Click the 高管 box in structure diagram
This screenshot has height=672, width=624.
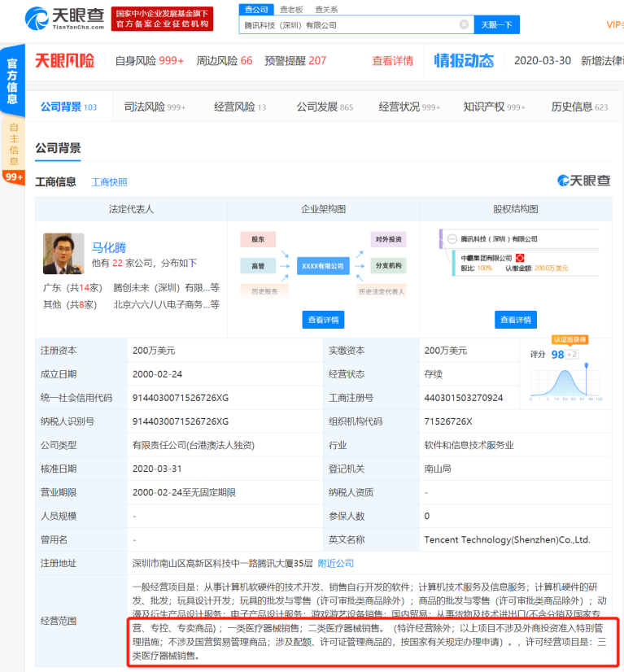pos(258,266)
